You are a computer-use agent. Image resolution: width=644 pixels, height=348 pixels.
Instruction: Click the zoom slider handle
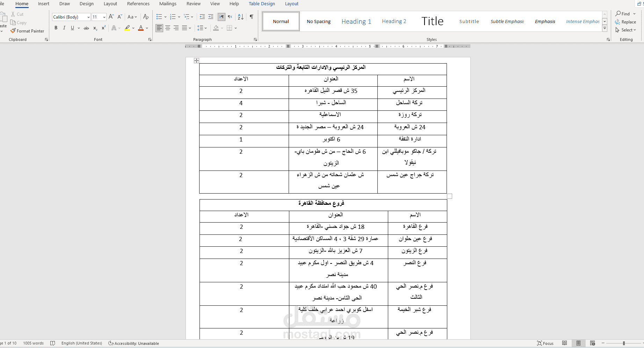point(624,343)
